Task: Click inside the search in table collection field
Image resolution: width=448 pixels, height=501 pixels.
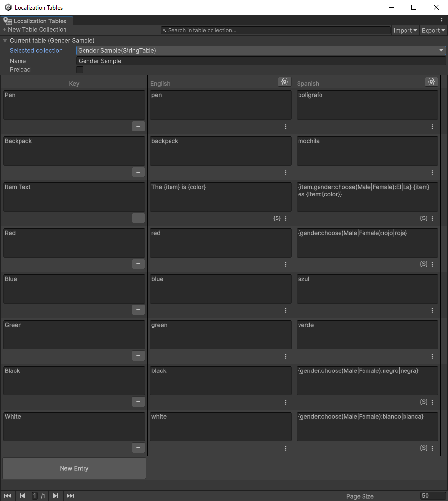Action: tap(274, 30)
